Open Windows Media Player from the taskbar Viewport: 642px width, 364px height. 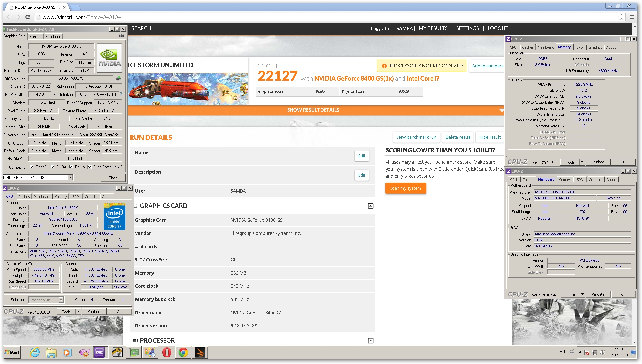point(67,353)
